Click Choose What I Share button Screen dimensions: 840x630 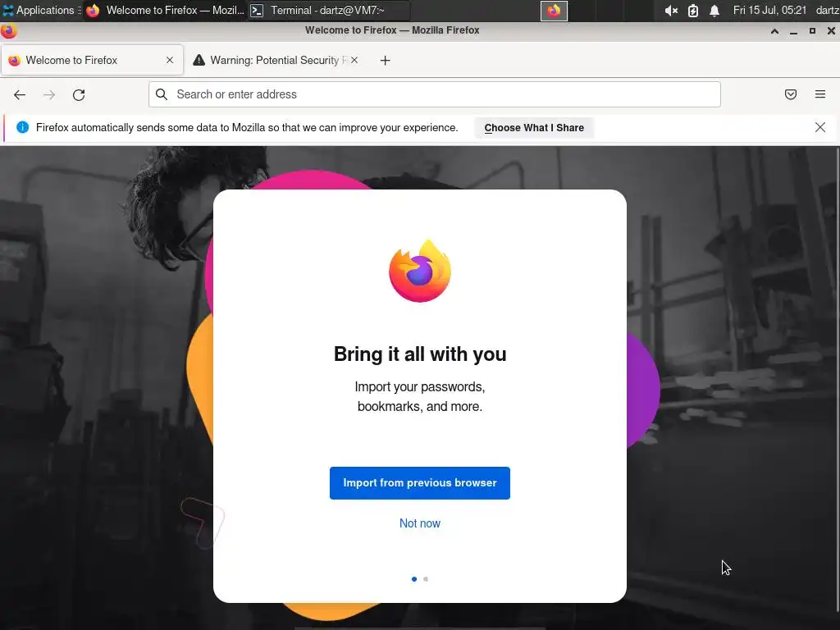click(534, 128)
